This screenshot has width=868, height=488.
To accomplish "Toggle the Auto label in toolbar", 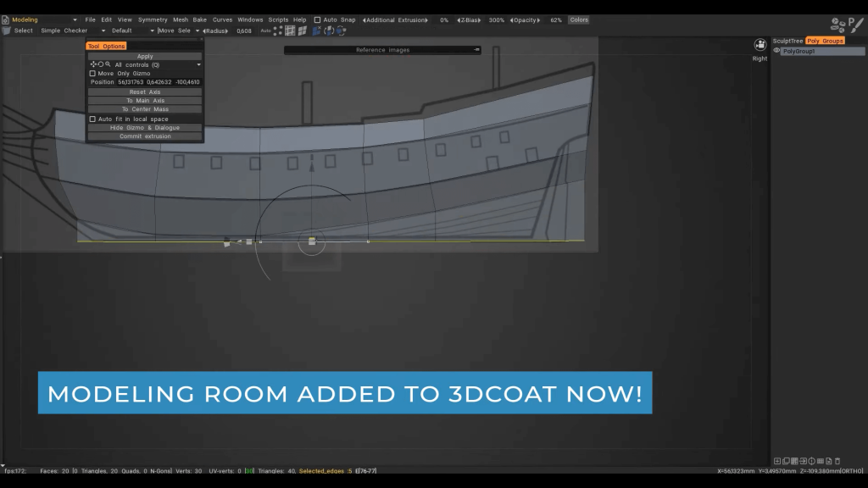I will pos(265,31).
